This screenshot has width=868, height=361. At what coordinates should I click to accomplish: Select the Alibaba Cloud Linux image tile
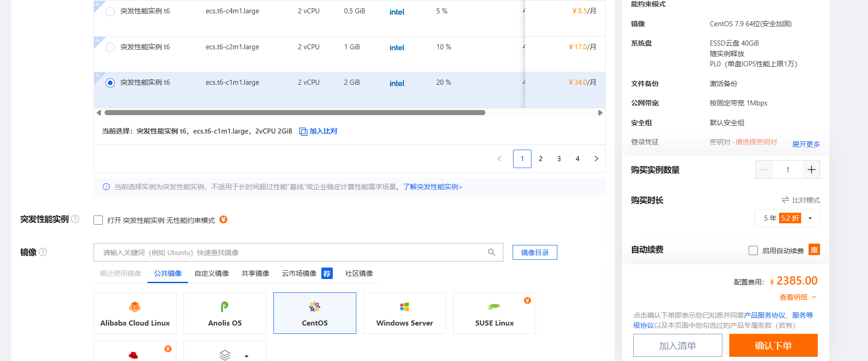pos(135,313)
